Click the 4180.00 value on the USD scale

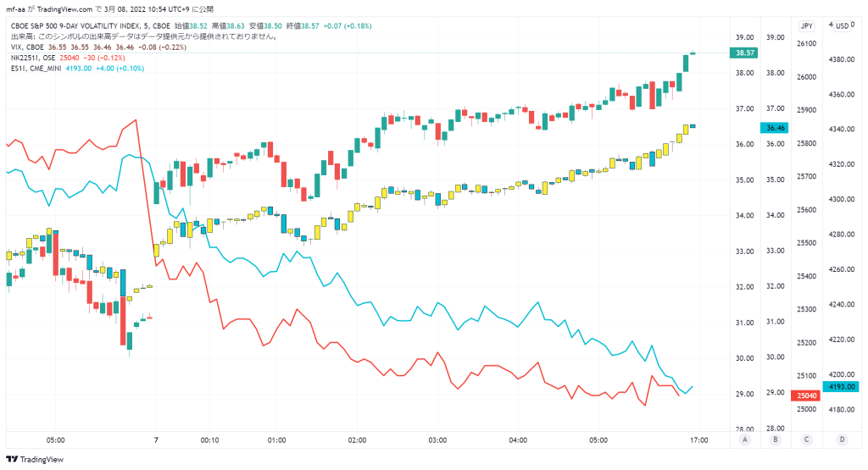842,409
